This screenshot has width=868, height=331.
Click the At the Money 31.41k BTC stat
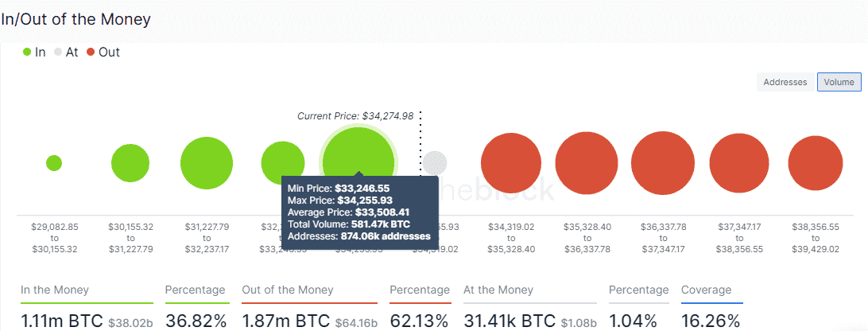point(510,321)
